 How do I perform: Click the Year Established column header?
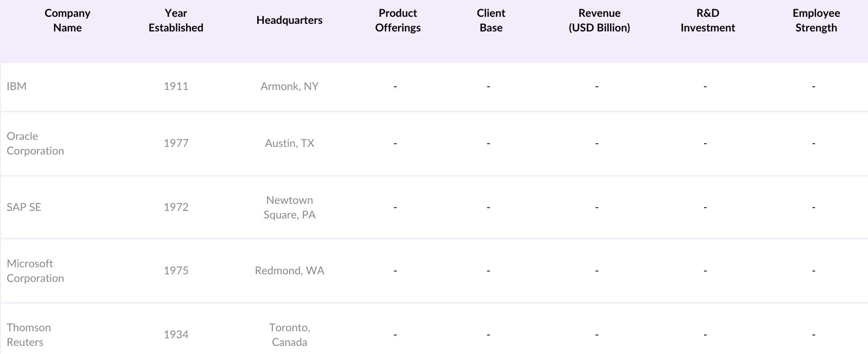[176, 20]
